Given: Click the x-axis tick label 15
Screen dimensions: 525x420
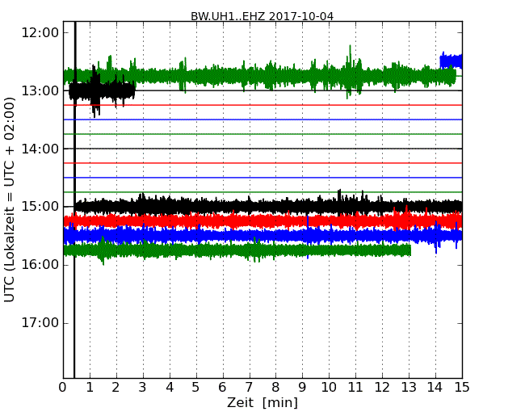Looking at the screenshot, I should click(x=462, y=387).
